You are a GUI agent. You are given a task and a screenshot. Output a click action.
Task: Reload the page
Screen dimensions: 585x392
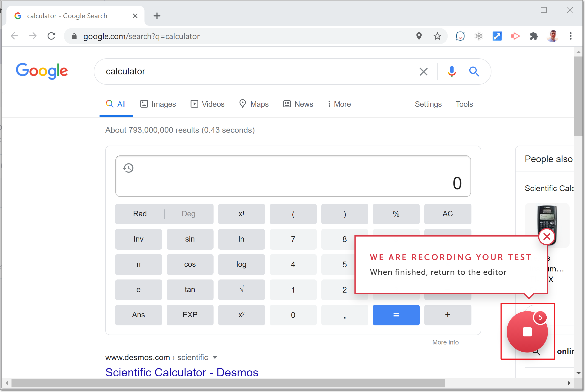click(51, 36)
